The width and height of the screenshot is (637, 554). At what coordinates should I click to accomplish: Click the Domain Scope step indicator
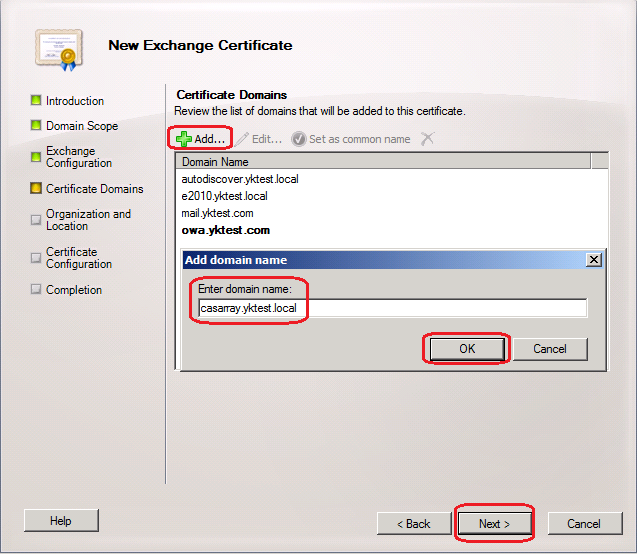tap(36, 126)
